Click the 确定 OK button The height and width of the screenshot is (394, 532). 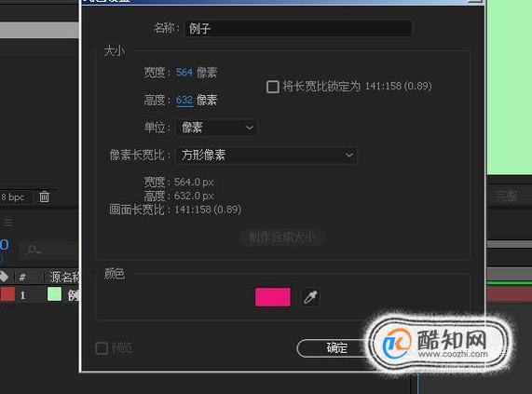coord(336,347)
